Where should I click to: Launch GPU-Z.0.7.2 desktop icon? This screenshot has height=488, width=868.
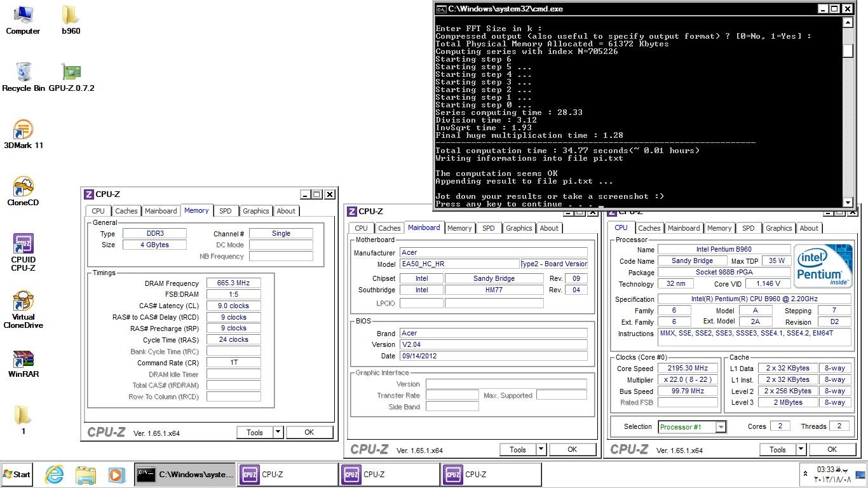(71, 77)
